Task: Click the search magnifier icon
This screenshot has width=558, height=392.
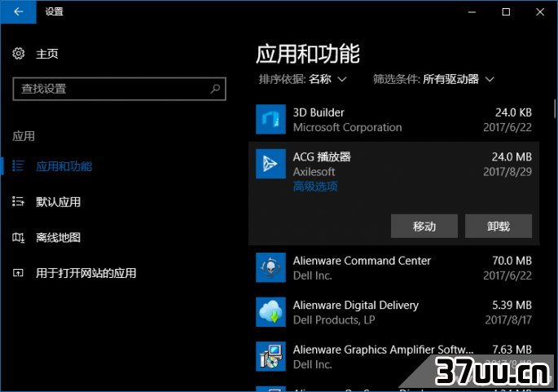Action: click(215, 89)
